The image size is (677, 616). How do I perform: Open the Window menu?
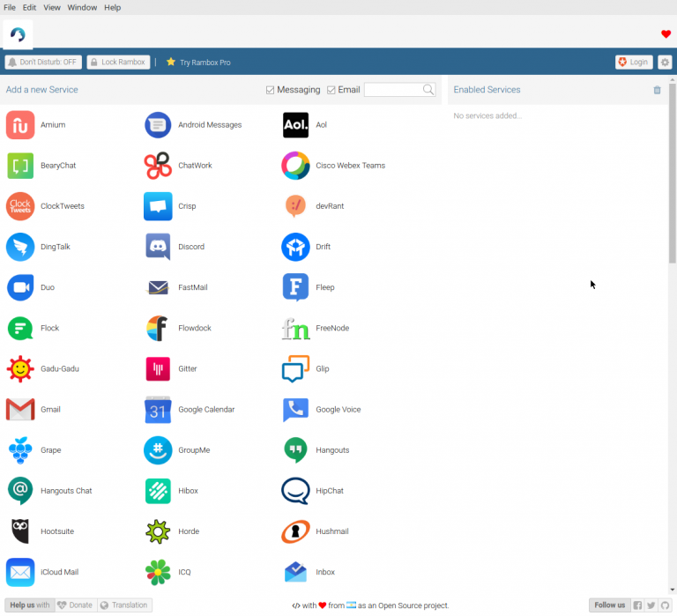click(82, 7)
